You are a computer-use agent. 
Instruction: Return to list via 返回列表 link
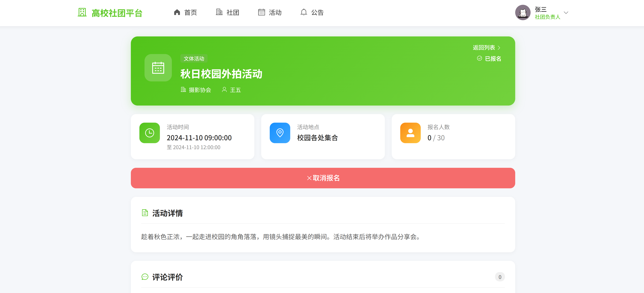click(x=487, y=48)
